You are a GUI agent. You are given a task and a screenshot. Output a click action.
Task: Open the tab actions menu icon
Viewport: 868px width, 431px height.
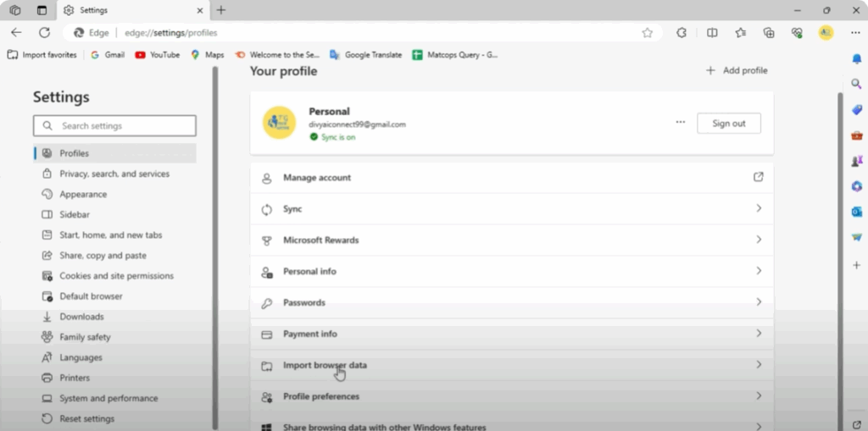pyautogui.click(x=42, y=10)
